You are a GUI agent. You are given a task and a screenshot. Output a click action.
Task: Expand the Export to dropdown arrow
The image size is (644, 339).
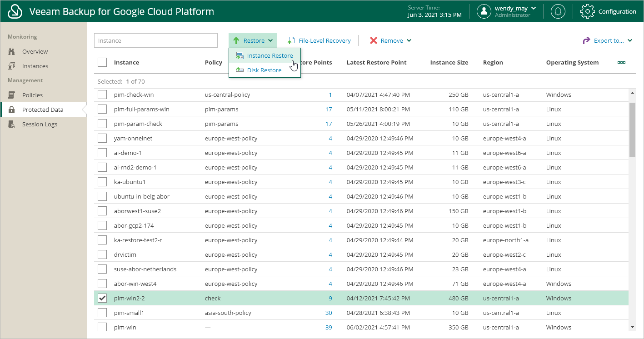pos(630,40)
